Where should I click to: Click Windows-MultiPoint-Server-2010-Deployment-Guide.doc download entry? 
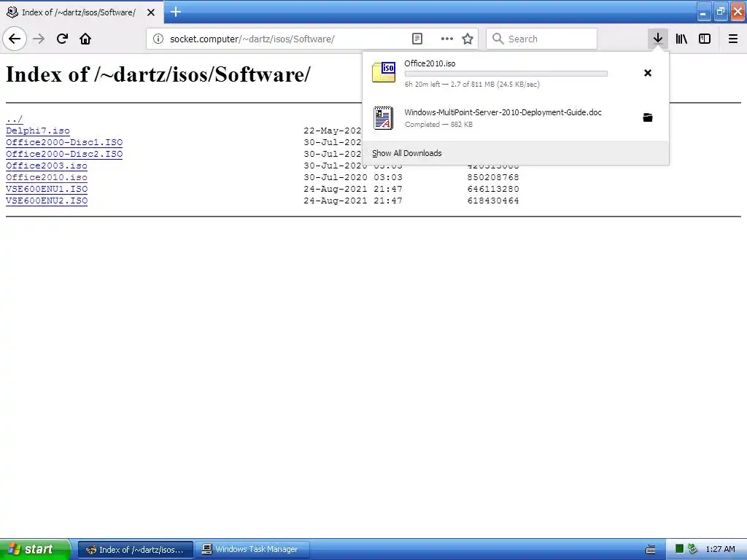click(503, 112)
